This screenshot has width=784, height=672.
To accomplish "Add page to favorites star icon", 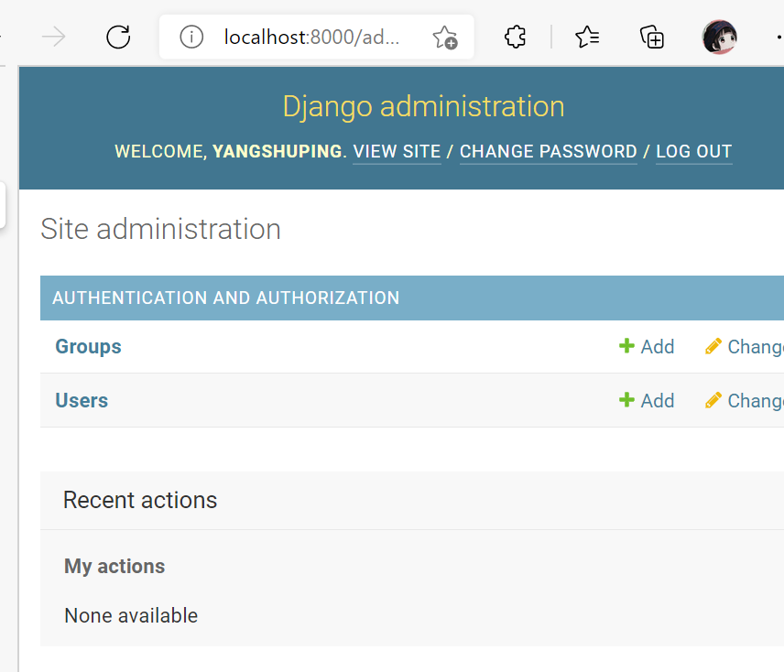I will [444, 38].
